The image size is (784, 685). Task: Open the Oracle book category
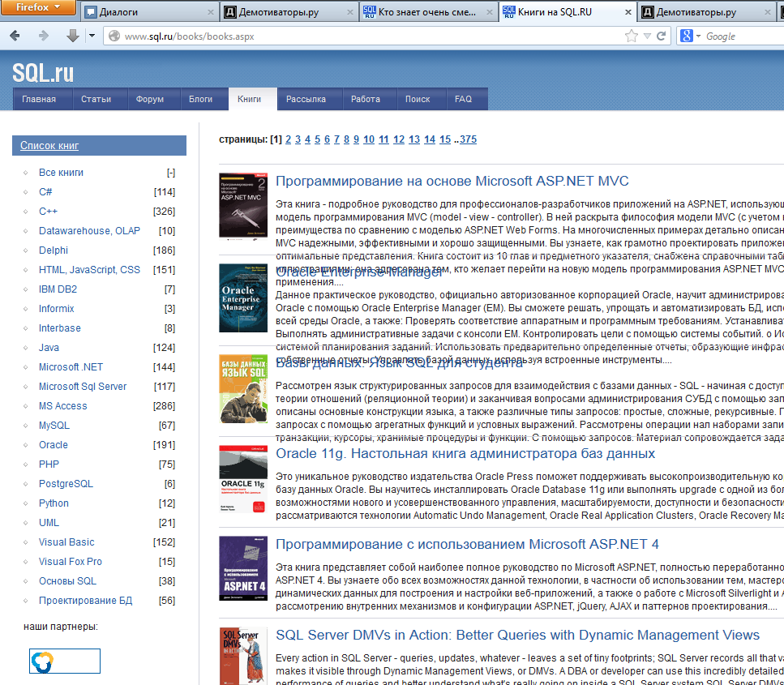click(54, 445)
